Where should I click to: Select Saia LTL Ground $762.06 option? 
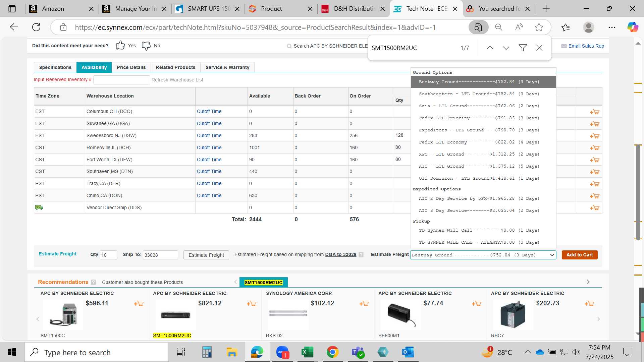click(x=483, y=106)
